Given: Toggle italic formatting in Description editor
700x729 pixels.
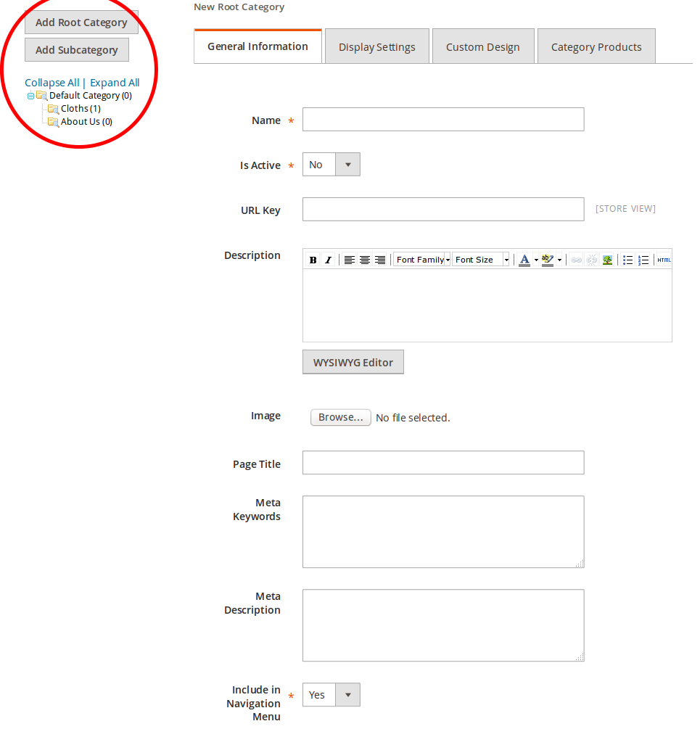Looking at the screenshot, I should (328, 260).
